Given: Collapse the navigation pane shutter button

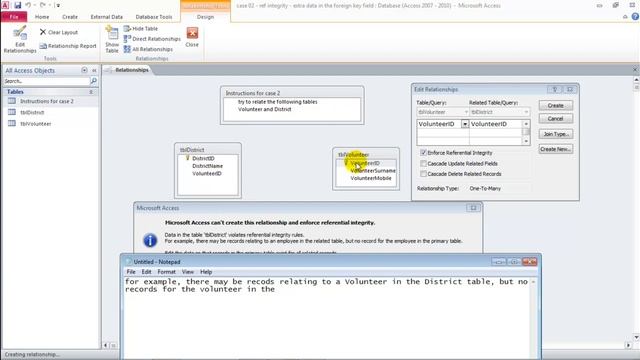Looking at the screenshot, I should pos(94,70).
